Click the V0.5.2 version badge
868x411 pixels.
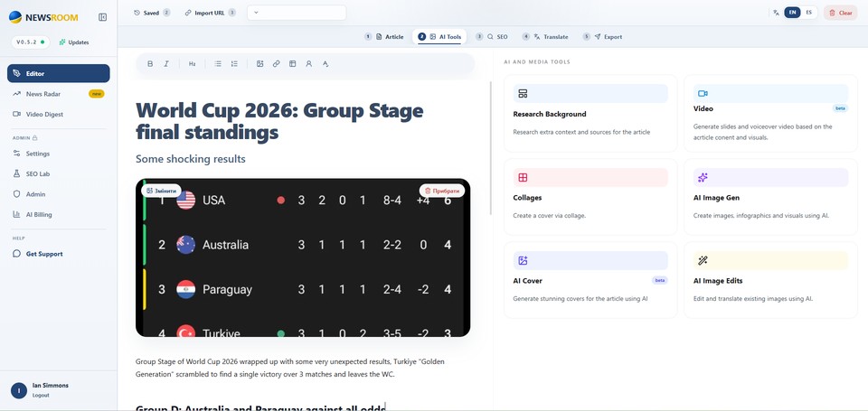click(x=31, y=42)
